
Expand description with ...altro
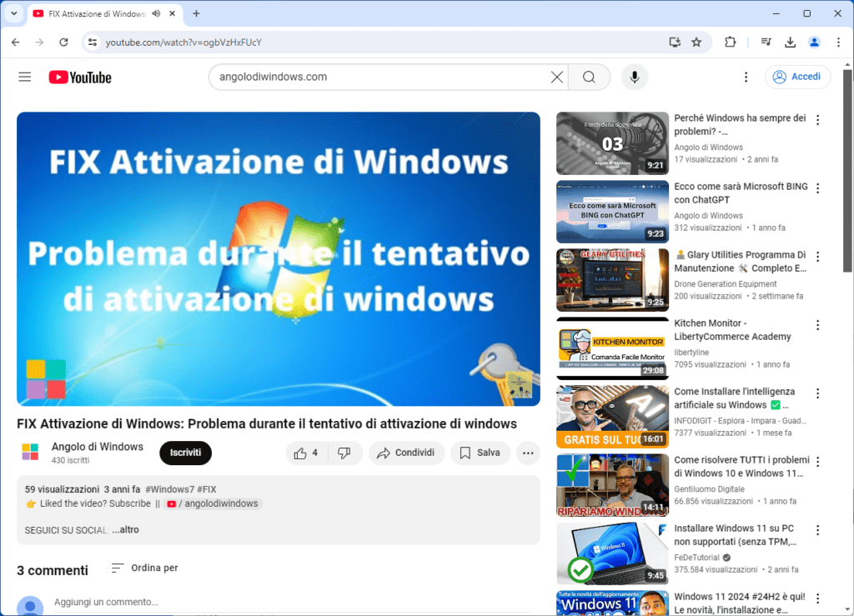(x=125, y=529)
